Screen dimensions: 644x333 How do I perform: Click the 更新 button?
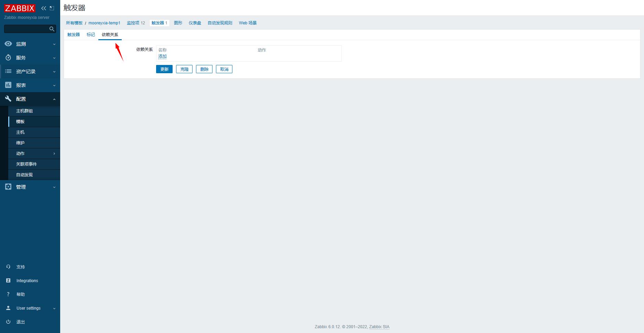tap(164, 69)
